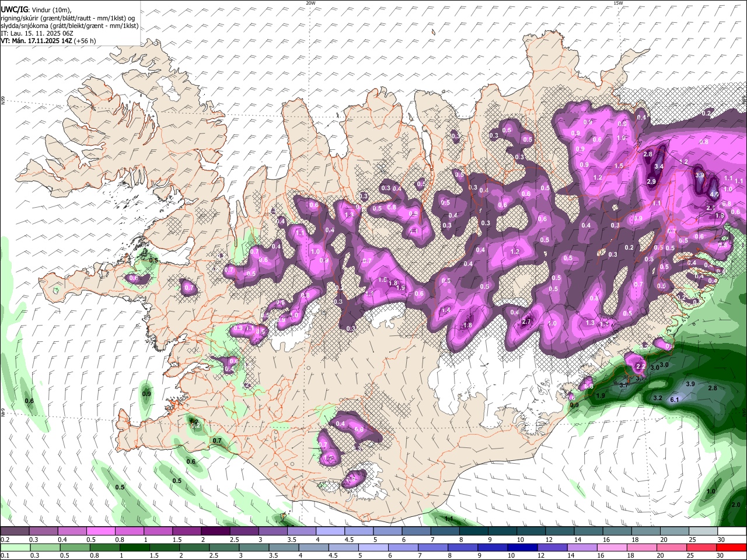This screenshot has width=747, height=560.
Task: Click the "20W" longitude label
Action: tap(310, 3)
